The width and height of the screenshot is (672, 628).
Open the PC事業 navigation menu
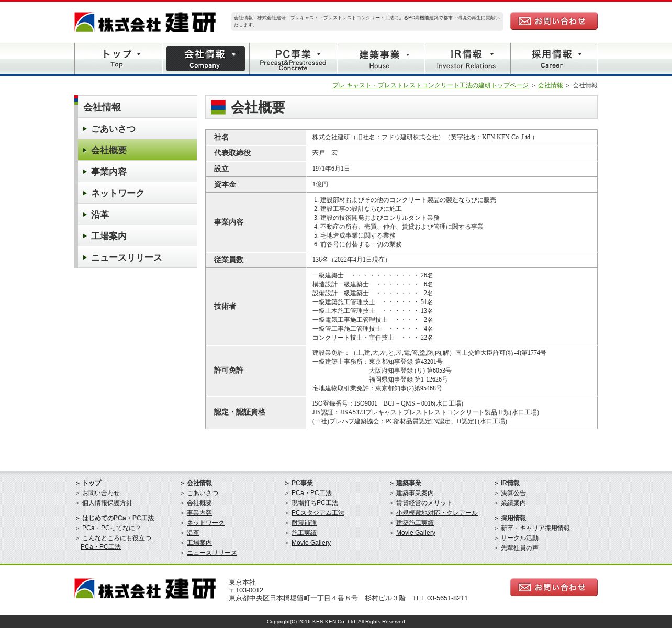[293, 59]
